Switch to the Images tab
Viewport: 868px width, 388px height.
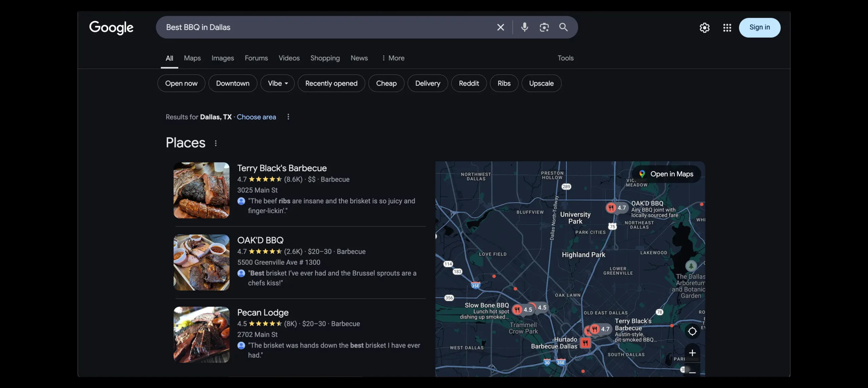223,58
